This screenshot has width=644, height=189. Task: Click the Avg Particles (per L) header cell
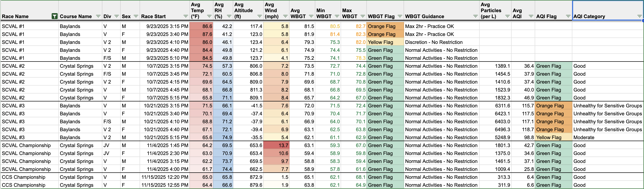tap(495, 10)
